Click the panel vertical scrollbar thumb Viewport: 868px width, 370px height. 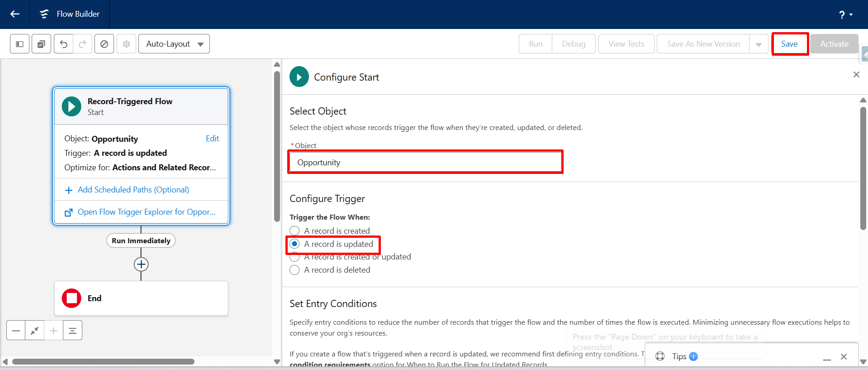click(x=863, y=168)
